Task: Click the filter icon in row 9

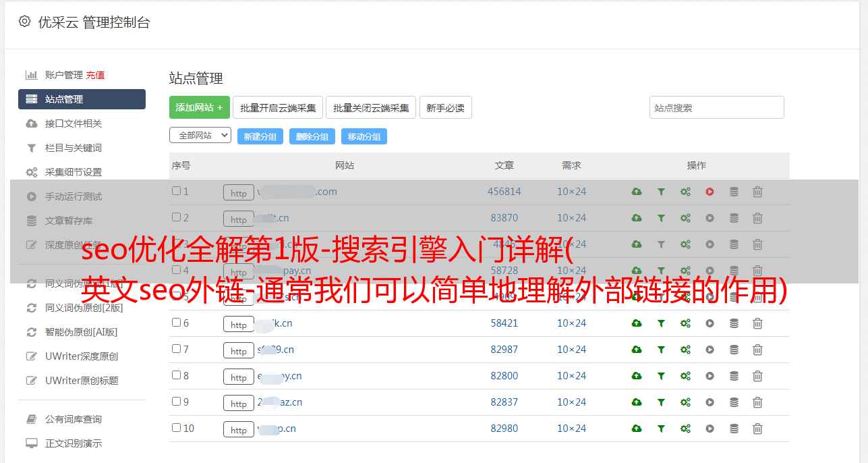Action: 661,402
